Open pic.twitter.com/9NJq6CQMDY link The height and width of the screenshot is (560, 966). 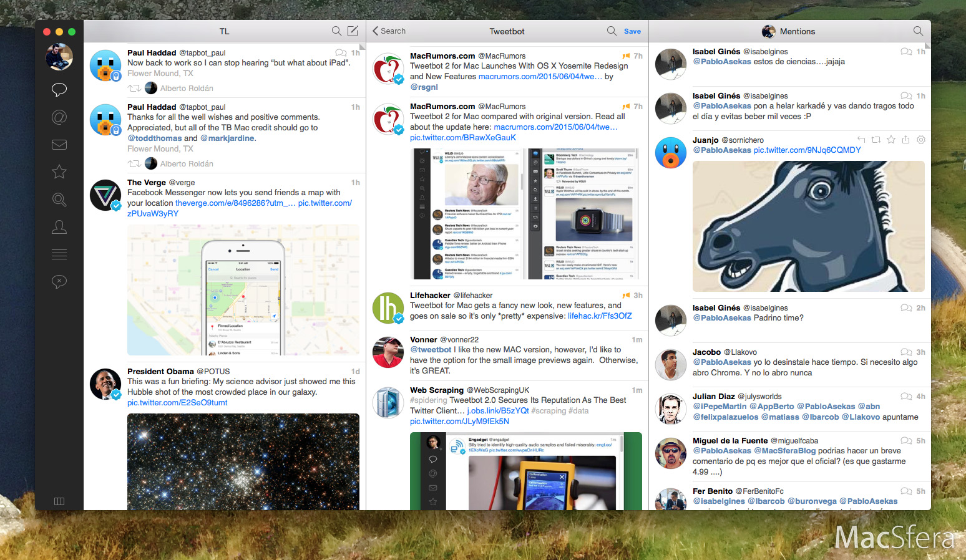(807, 150)
